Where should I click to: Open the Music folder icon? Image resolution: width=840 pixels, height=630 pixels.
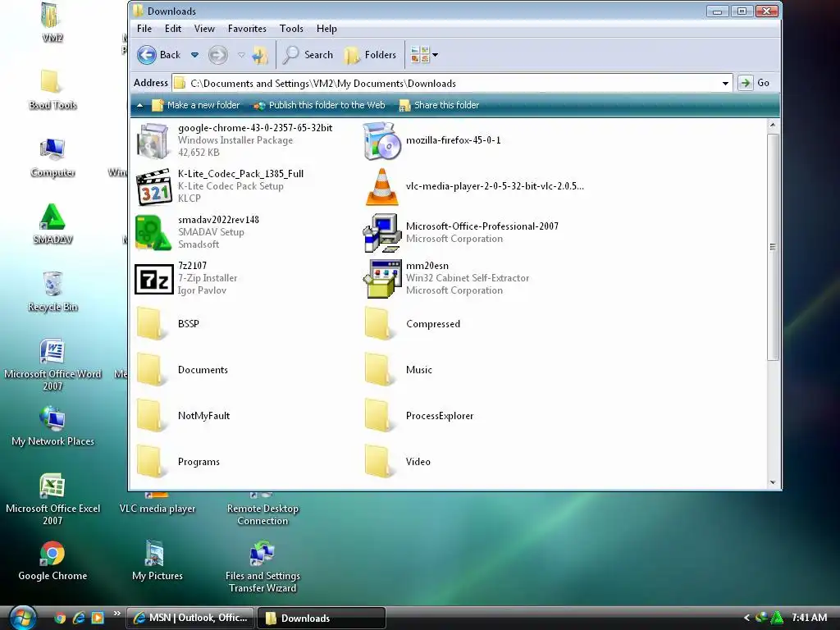(379, 370)
